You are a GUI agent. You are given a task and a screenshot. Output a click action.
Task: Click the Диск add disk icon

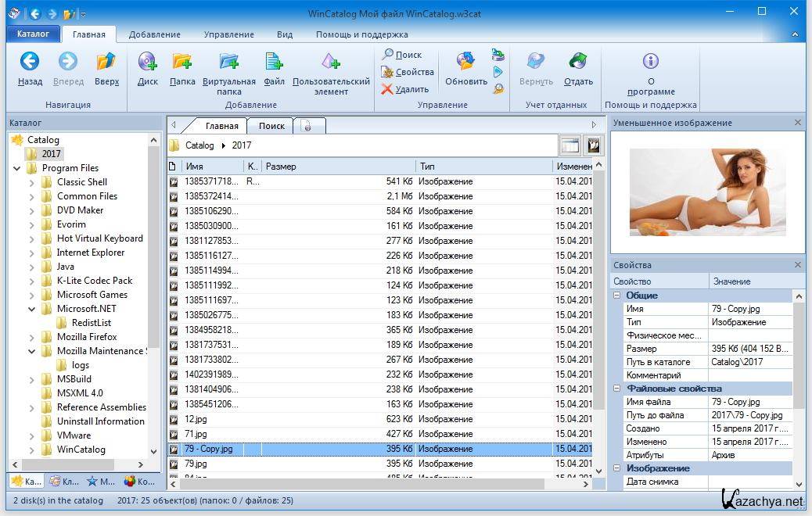tap(147, 63)
